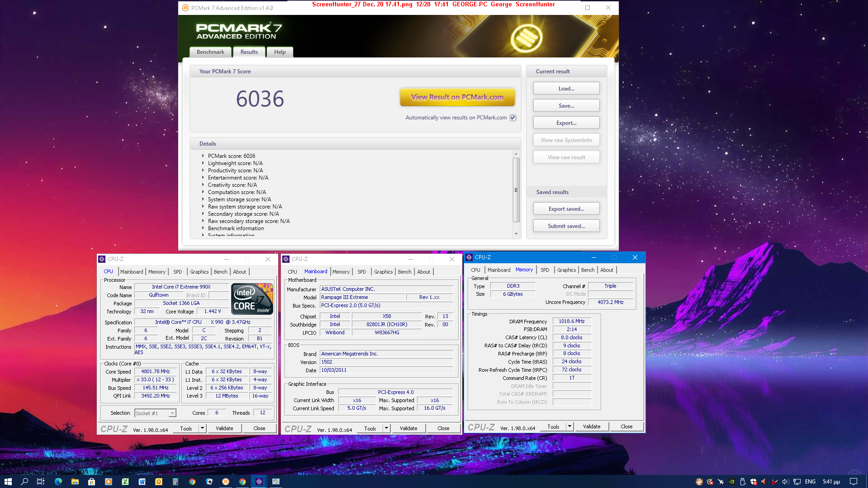Click hand icon in system tray
Viewport: 868px width, 488px height.
tap(699, 482)
